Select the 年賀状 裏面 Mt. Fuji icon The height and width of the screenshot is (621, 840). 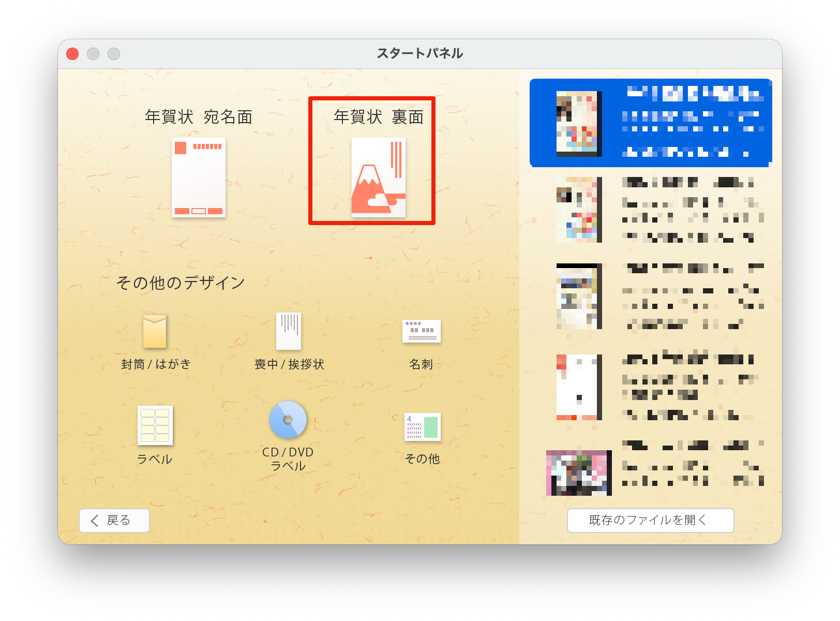point(378,178)
